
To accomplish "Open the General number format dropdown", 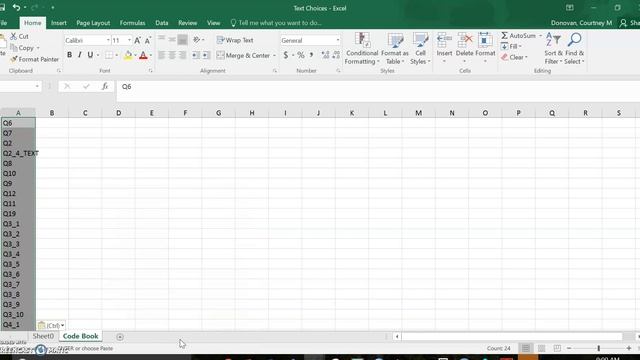I will [x=338, y=40].
